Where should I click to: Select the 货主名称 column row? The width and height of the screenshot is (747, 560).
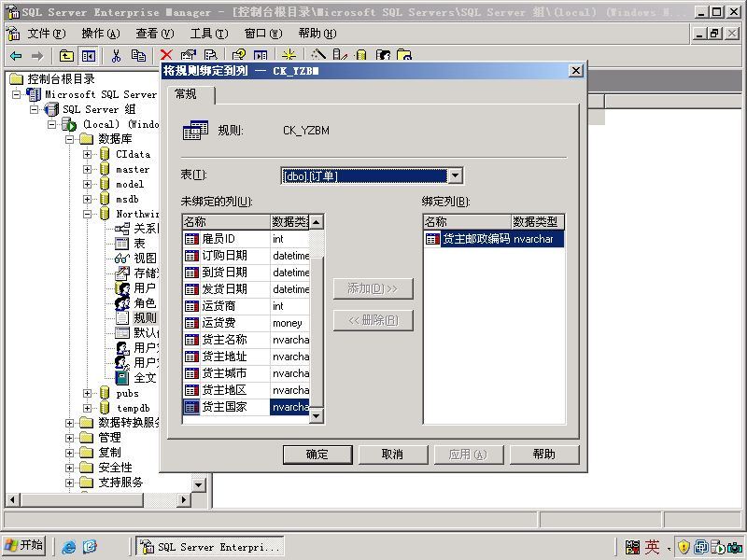tap(247, 340)
